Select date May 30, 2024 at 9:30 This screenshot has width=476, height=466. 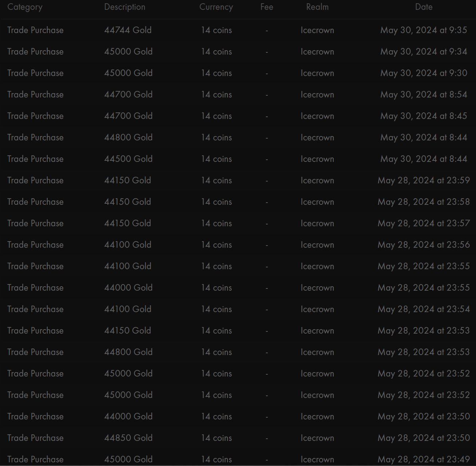click(424, 73)
